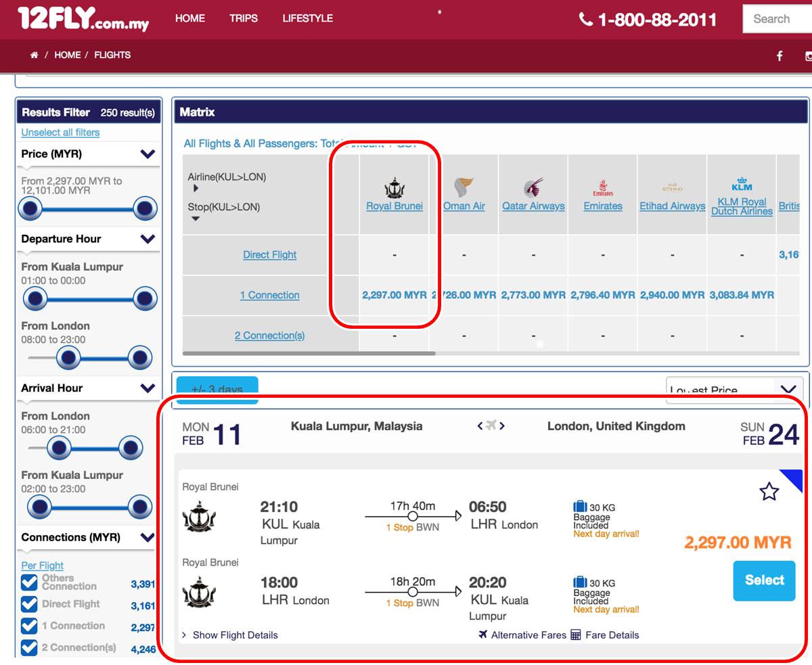Click the KLM logo in the matrix
Image resolution: width=812 pixels, height=665 pixels.
click(x=742, y=184)
